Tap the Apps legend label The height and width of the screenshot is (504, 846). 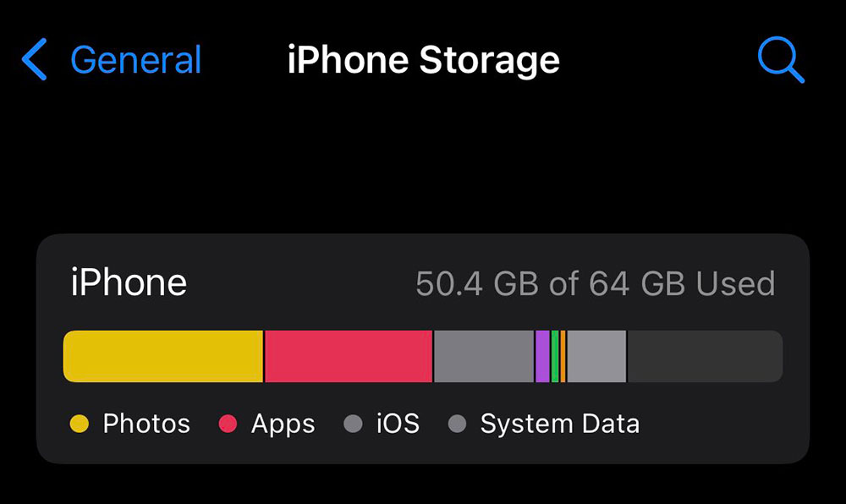283,425
